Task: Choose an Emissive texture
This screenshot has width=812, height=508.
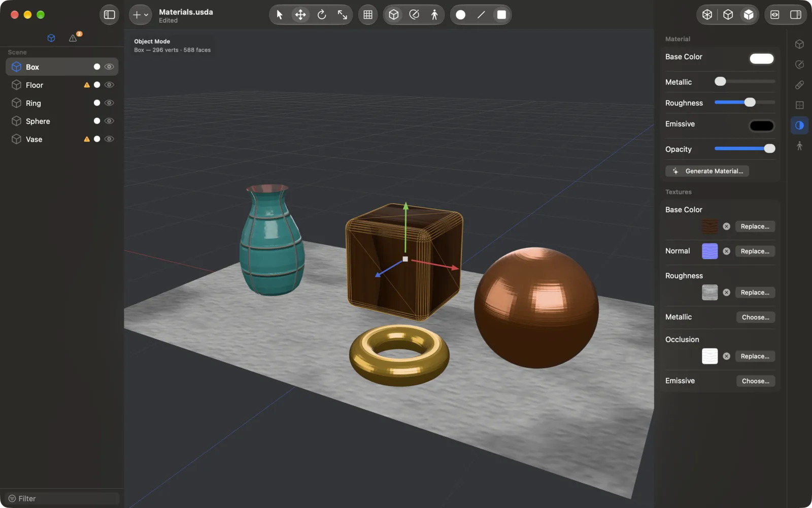Action: pyautogui.click(x=755, y=381)
